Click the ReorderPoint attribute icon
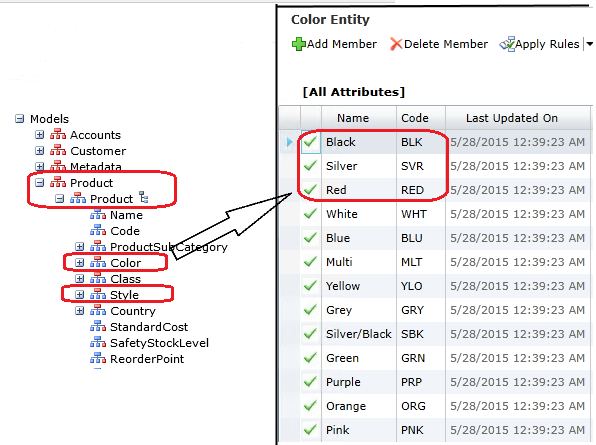Image resolution: width=596 pixels, height=445 pixels. (x=98, y=358)
